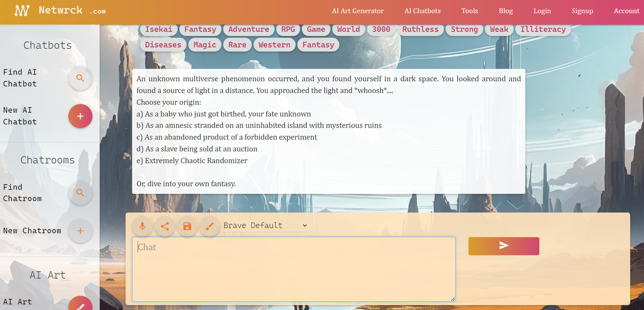
Task: Click the paintbrush icon in chat toolbar
Action: pyautogui.click(x=209, y=226)
